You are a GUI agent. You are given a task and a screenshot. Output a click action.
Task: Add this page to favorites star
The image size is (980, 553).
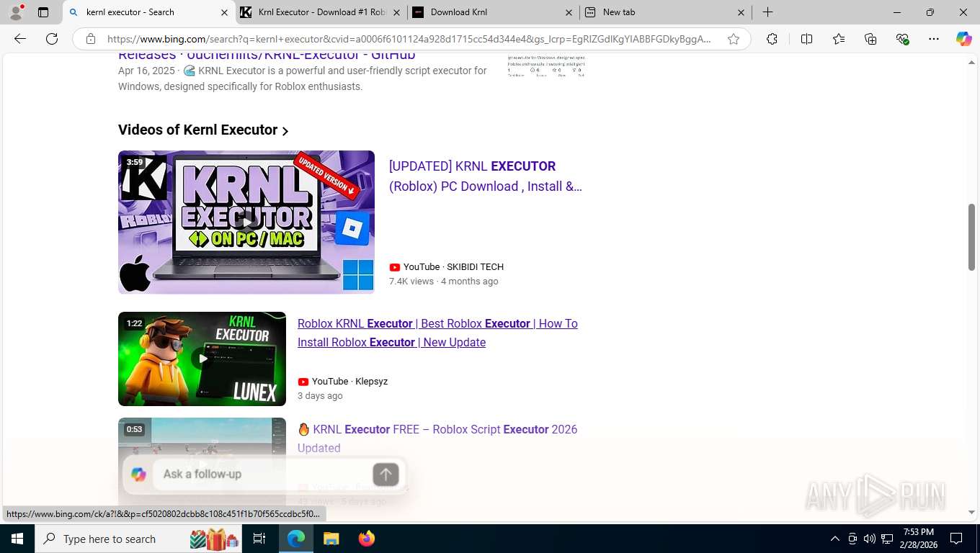pyautogui.click(x=734, y=39)
